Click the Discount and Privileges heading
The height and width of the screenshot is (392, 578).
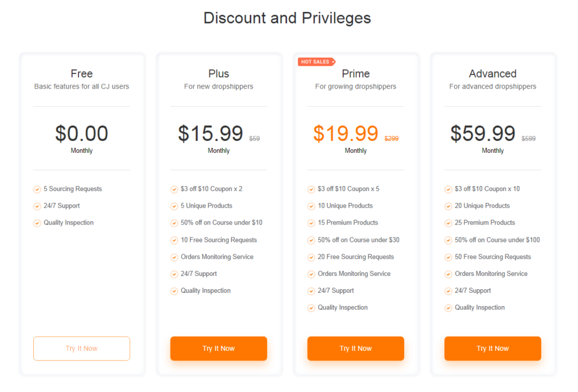[x=287, y=18]
